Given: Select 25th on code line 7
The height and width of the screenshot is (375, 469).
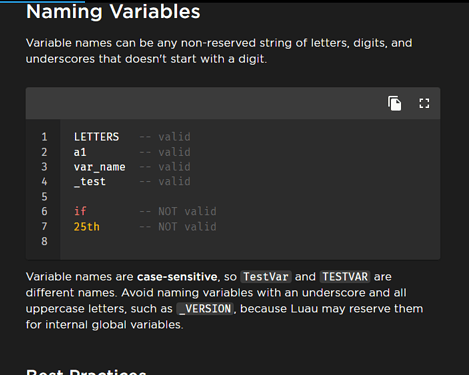Looking at the screenshot, I should coord(87,227).
